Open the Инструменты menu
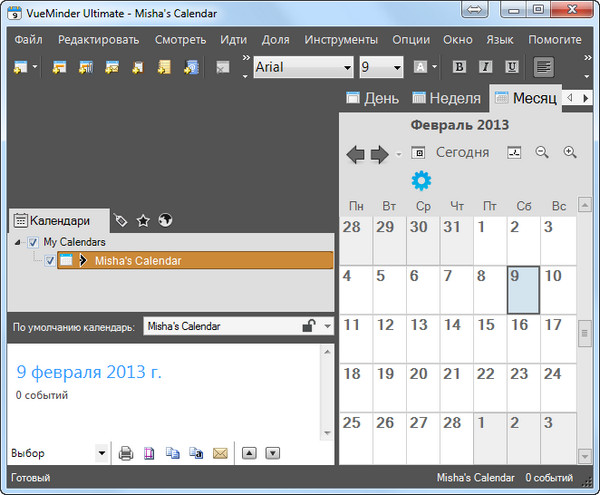This screenshot has height=495, width=600. [x=341, y=40]
